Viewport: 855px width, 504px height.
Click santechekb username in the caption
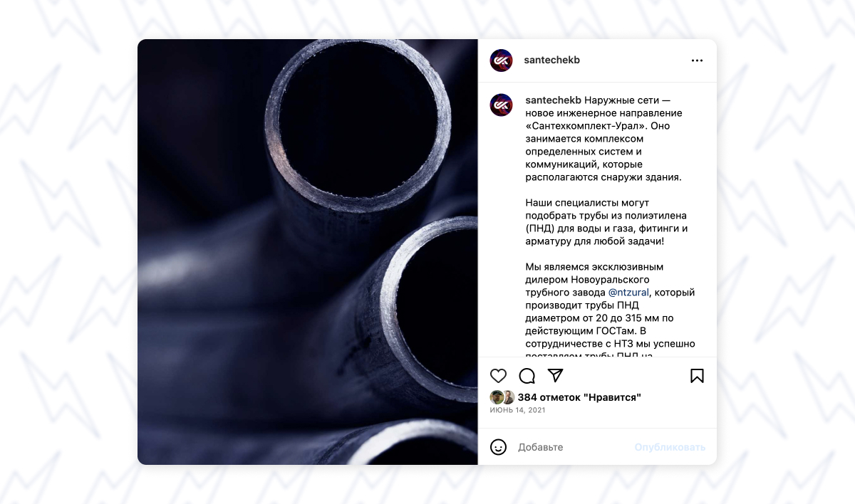coord(553,100)
